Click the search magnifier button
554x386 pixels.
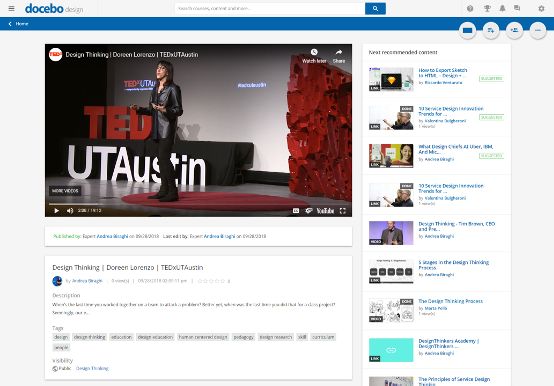[x=375, y=8]
